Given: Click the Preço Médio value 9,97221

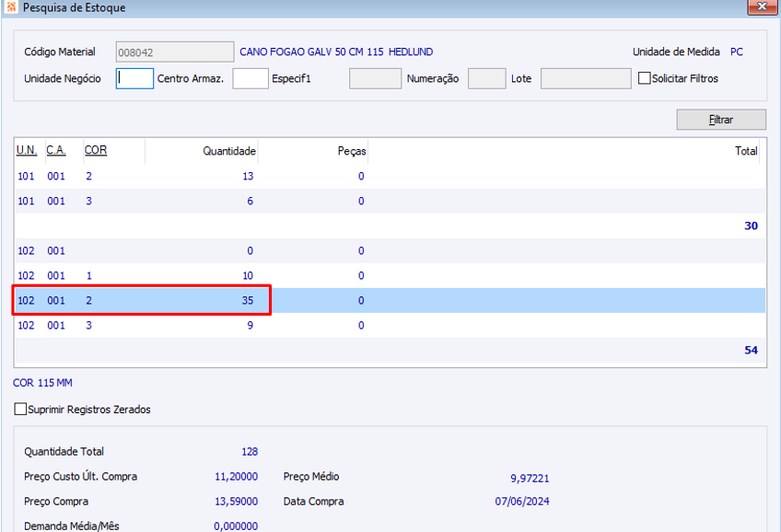Looking at the screenshot, I should click(530, 479).
